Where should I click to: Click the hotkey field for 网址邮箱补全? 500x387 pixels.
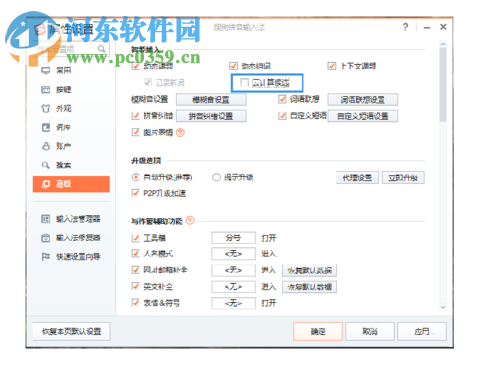click(233, 270)
